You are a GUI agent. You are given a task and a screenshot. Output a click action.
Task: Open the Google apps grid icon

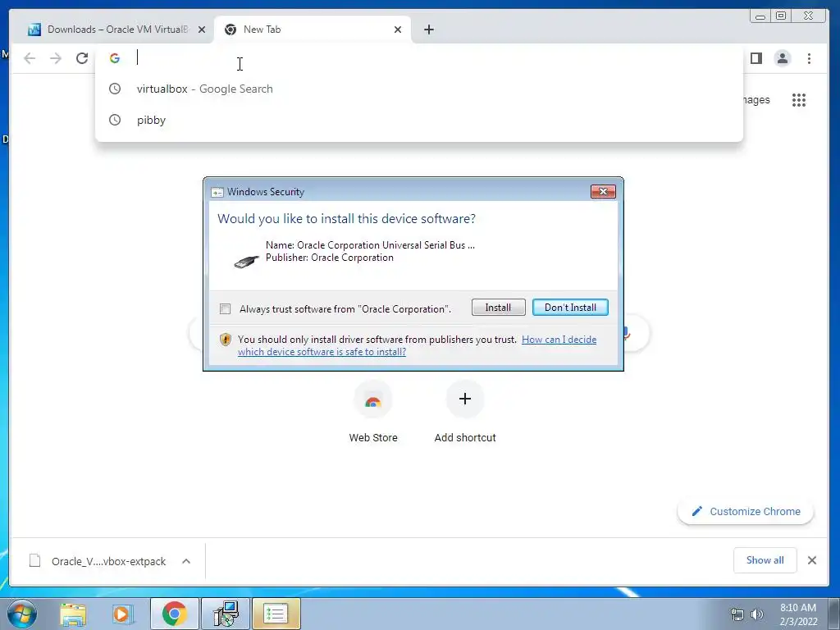(x=799, y=99)
